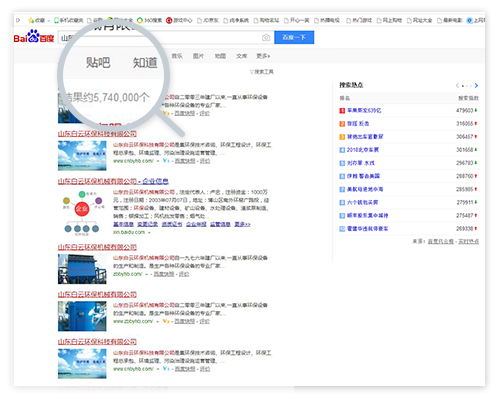Click the 收藏 star bookmark icon
Viewport: 500px width, 403px height.
click(31, 20)
